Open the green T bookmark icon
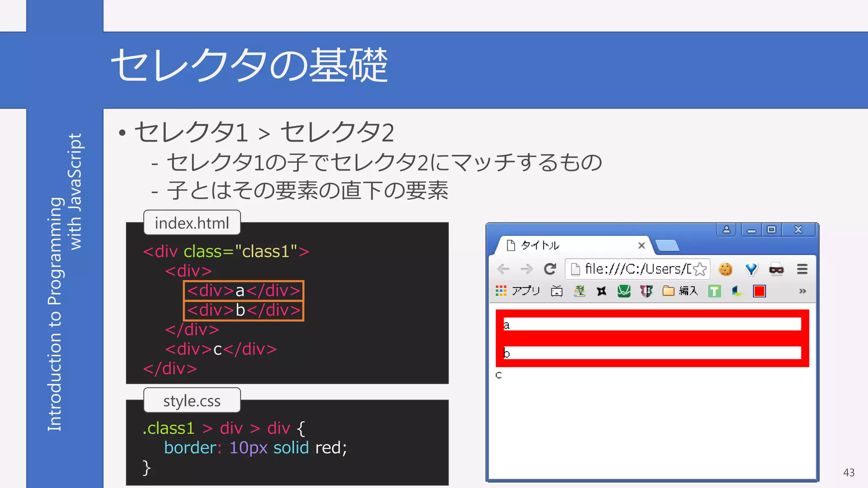This screenshot has height=488, width=868. tap(715, 291)
